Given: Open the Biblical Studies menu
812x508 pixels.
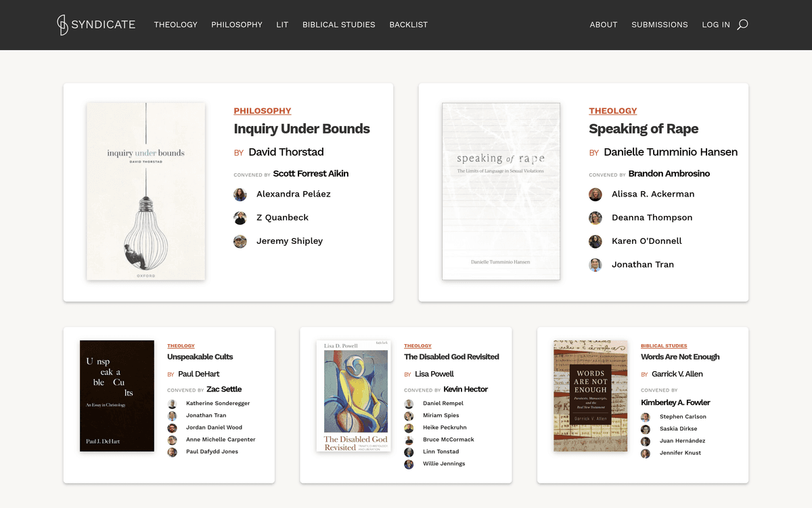Looking at the screenshot, I should click(x=339, y=24).
